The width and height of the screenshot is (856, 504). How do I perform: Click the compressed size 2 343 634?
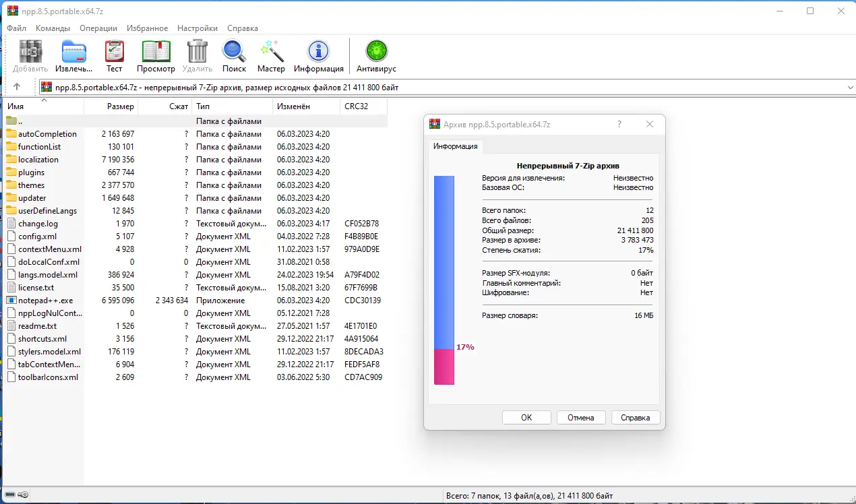click(171, 300)
